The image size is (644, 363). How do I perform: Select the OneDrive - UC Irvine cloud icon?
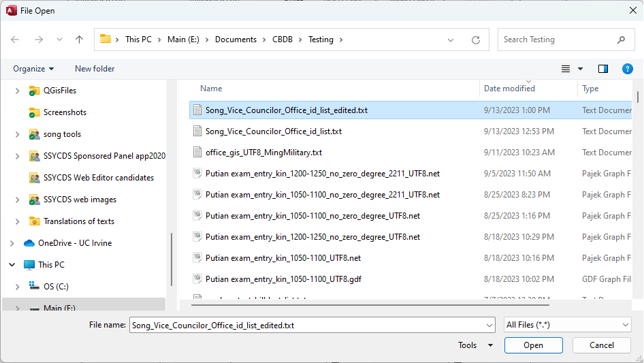29,243
